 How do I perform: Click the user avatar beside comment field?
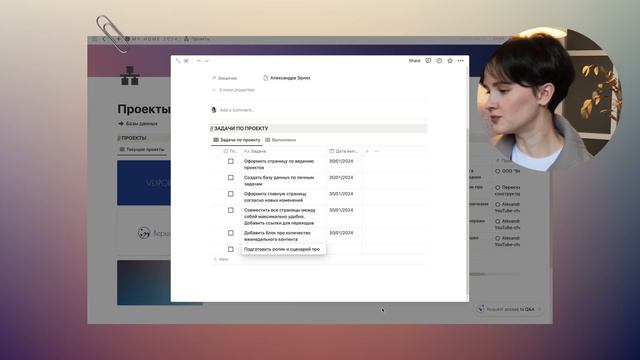(x=213, y=110)
